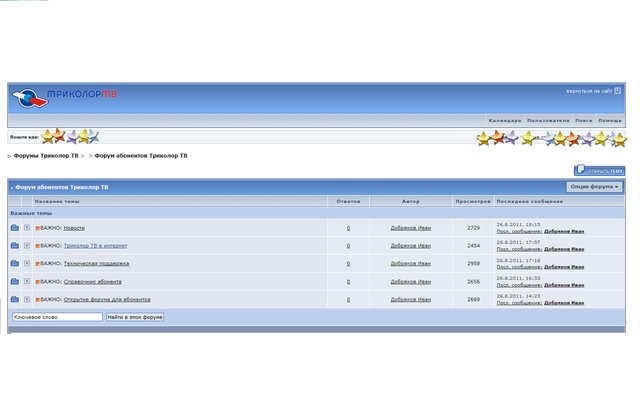Click the orange marker before Техническая поддержка
This screenshot has height=400, width=640.
38,264
